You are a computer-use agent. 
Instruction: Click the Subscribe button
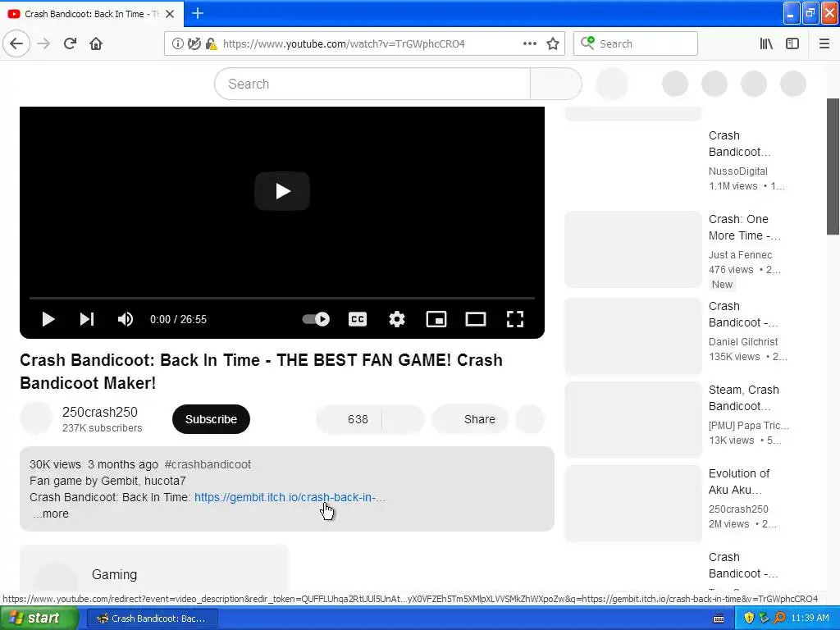click(211, 419)
